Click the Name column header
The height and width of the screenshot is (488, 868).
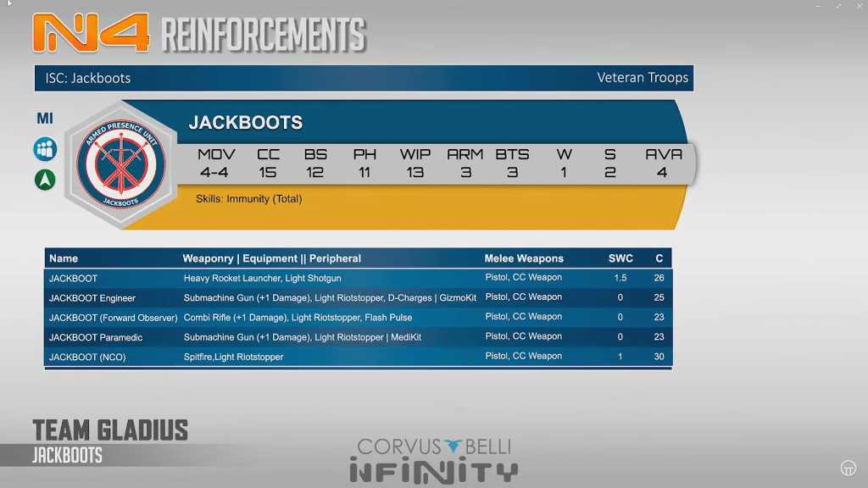tap(64, 258)
